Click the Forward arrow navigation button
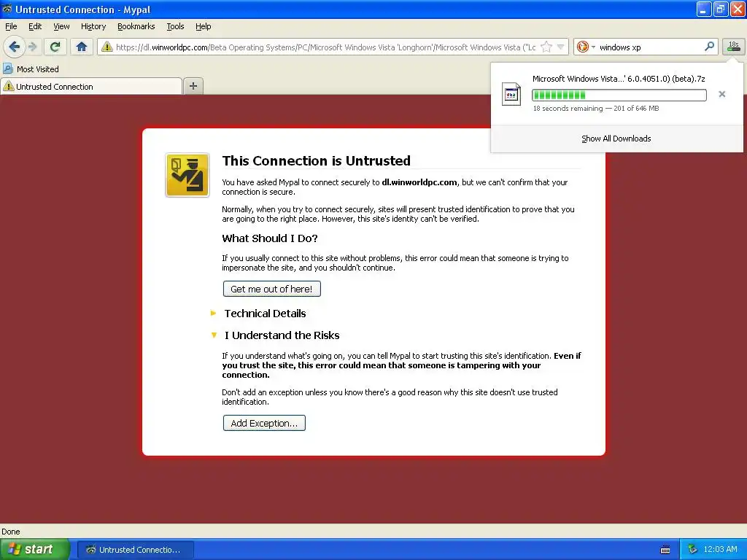This screenshot has height=560, width=747. [x=32, y=47]
